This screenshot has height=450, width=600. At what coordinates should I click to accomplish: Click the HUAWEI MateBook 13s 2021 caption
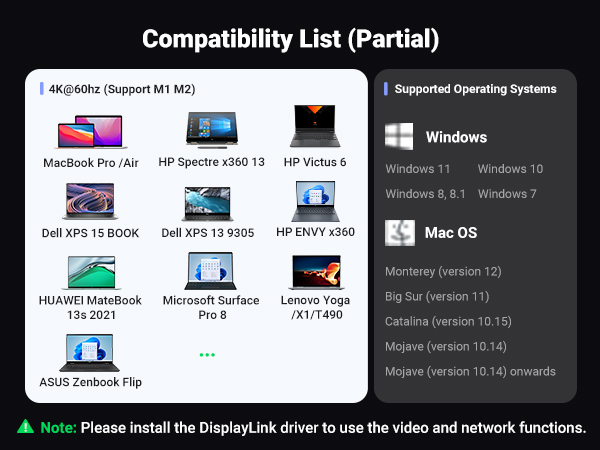pyautogui.click(x=90, y=307)
